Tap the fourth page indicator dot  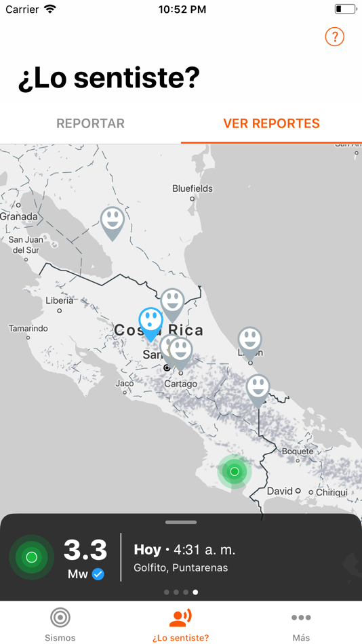196,592
